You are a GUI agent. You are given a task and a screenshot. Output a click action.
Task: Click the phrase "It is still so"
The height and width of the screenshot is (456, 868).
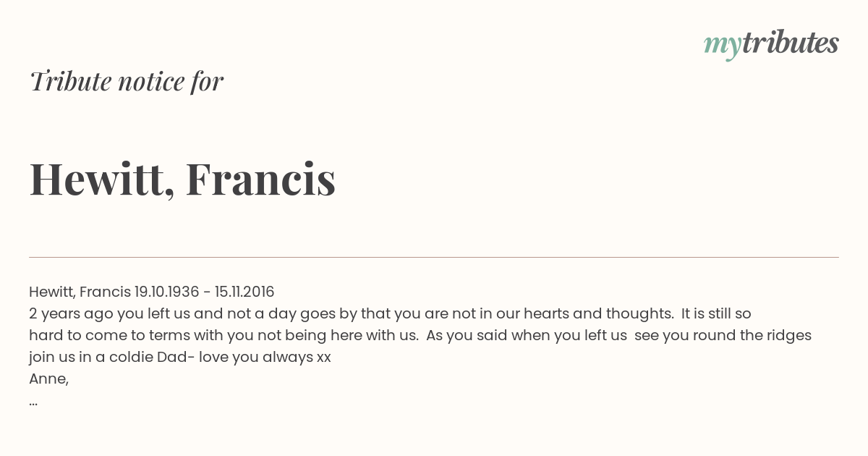[x=716, y=313]
